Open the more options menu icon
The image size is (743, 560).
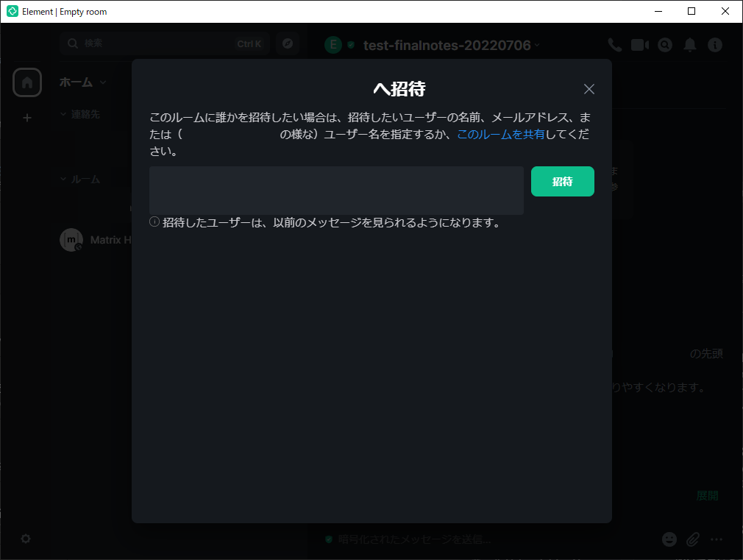[x=717, y=539]
